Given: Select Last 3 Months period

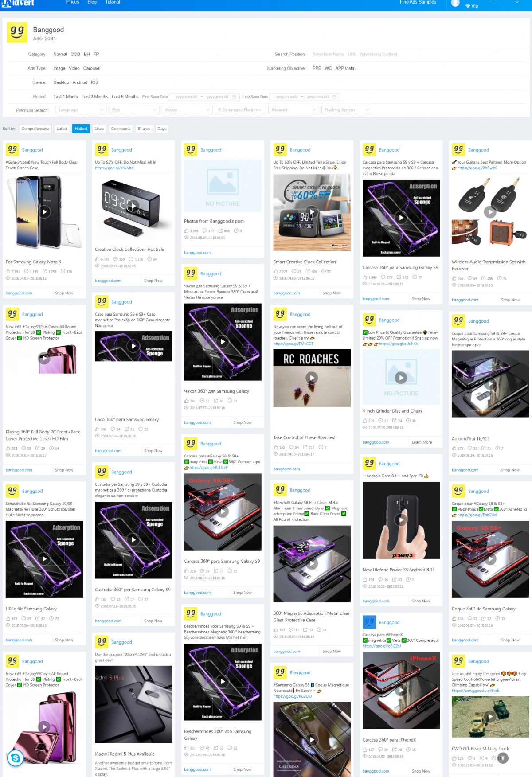Looking at the screenshot, I should tap(95, 97).
